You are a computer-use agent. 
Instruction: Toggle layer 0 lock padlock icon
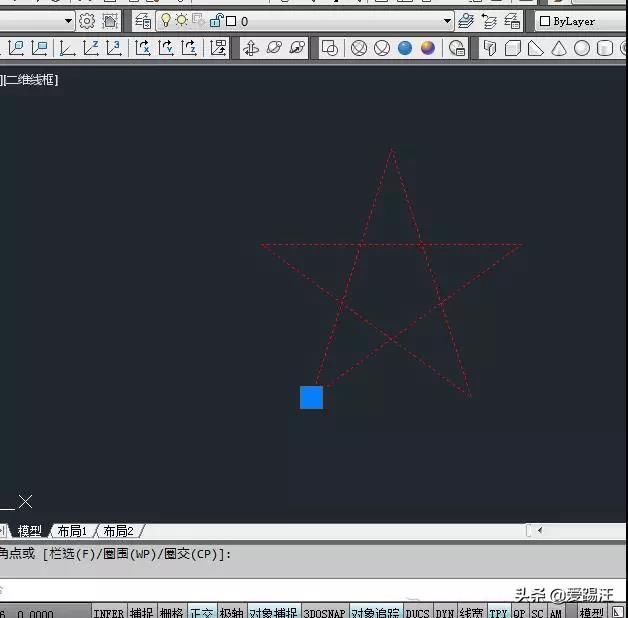coord(216,20)
